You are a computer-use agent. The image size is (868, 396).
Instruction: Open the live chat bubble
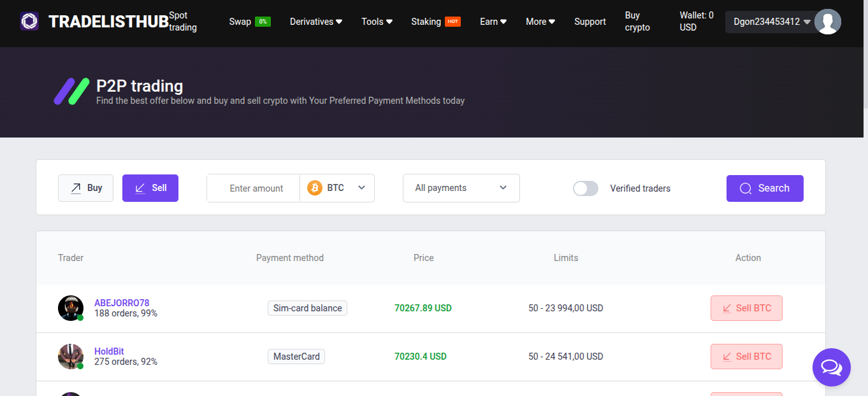(x=832, y=367)
